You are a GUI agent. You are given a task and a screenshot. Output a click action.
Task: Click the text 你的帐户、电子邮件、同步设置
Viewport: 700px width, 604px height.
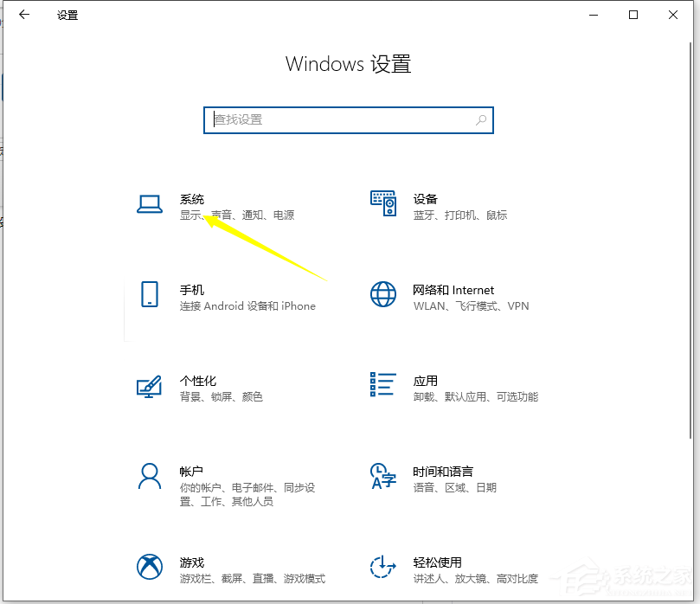tap(247, 494)
